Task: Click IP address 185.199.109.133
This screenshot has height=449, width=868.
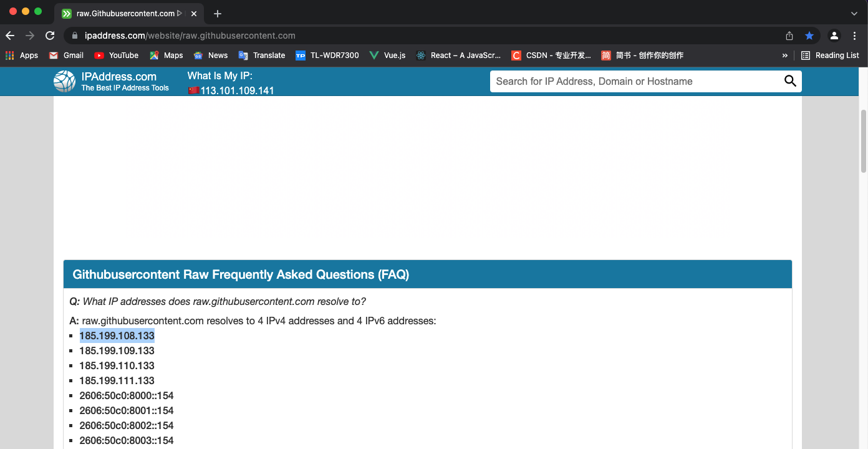Action: tap(117, 350)
